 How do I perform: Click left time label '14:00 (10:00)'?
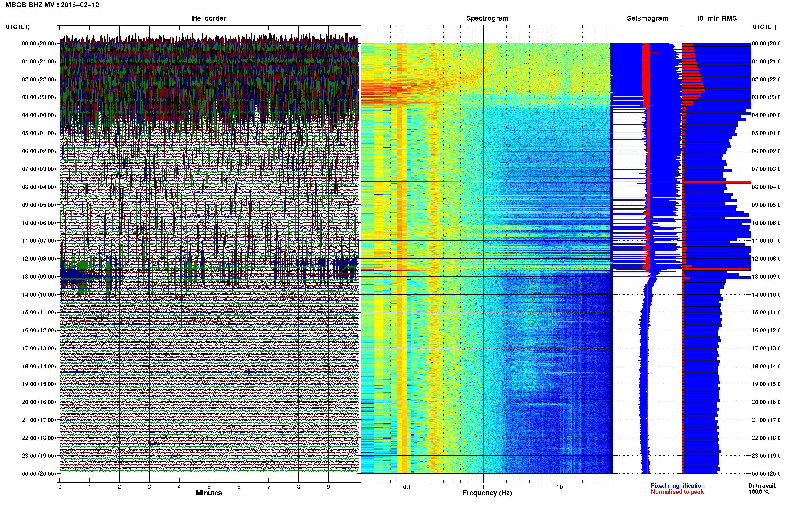click(39, 295)
